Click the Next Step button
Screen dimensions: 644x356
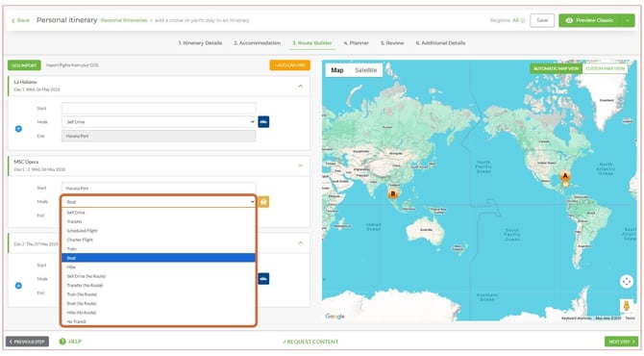click(x=621, y=342)
